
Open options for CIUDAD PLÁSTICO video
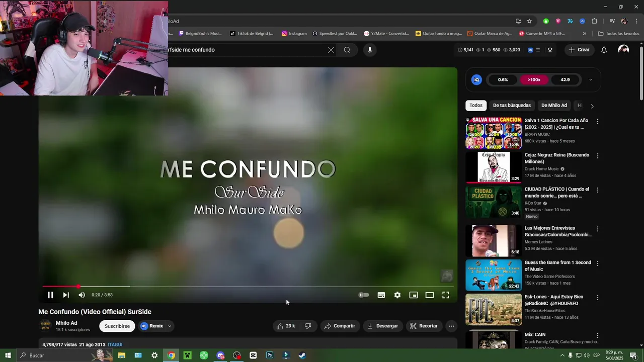(598, 191)
